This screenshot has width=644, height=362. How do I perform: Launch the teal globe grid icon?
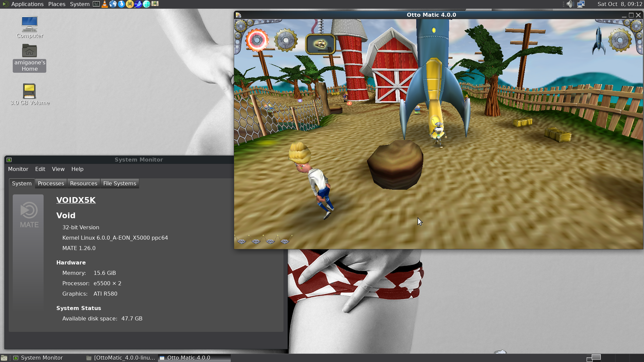click(x=147, y=4)
